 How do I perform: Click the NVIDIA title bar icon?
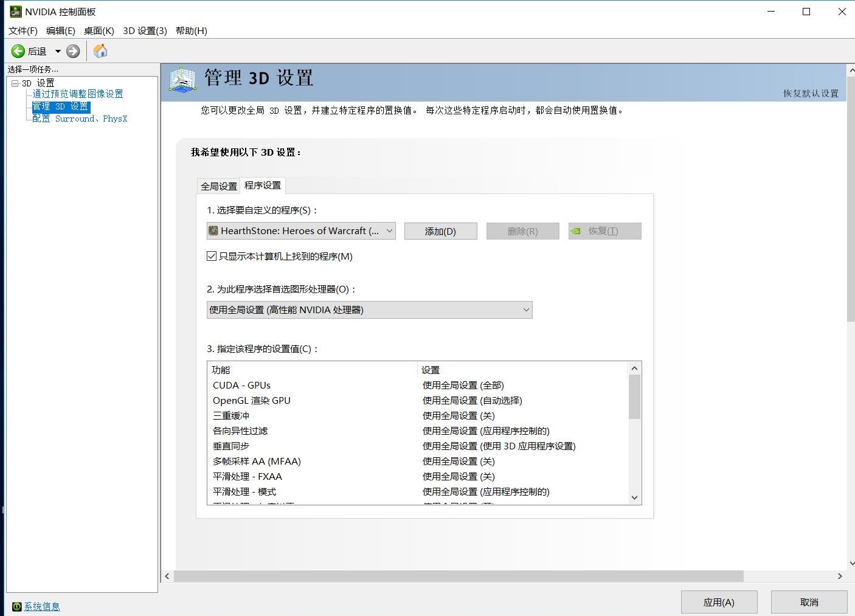point(16,12)
